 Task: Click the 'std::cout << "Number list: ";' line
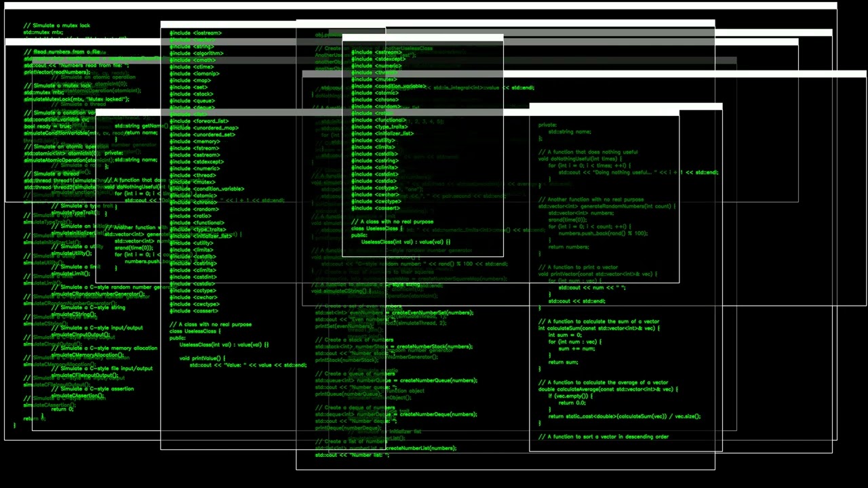[352, 455]
